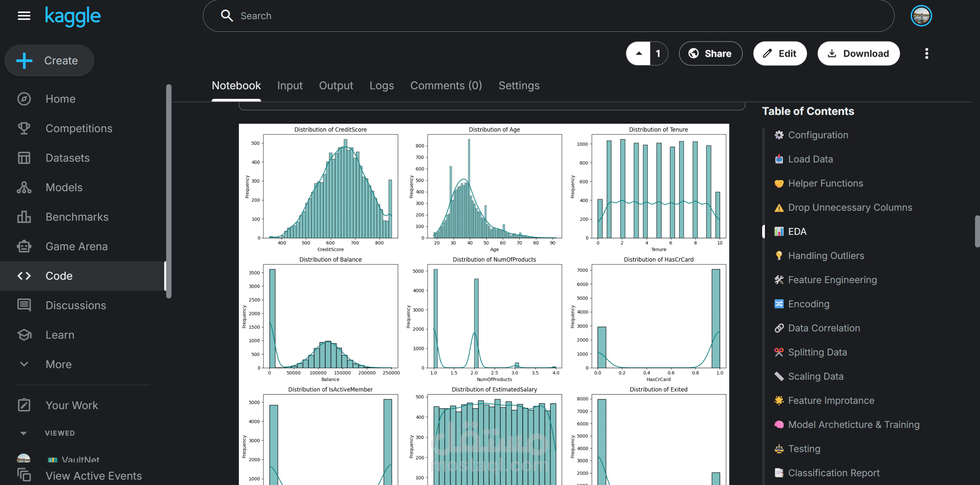Click the Download button
Viewport: 980px width, 485px height.
click(858, 54)
